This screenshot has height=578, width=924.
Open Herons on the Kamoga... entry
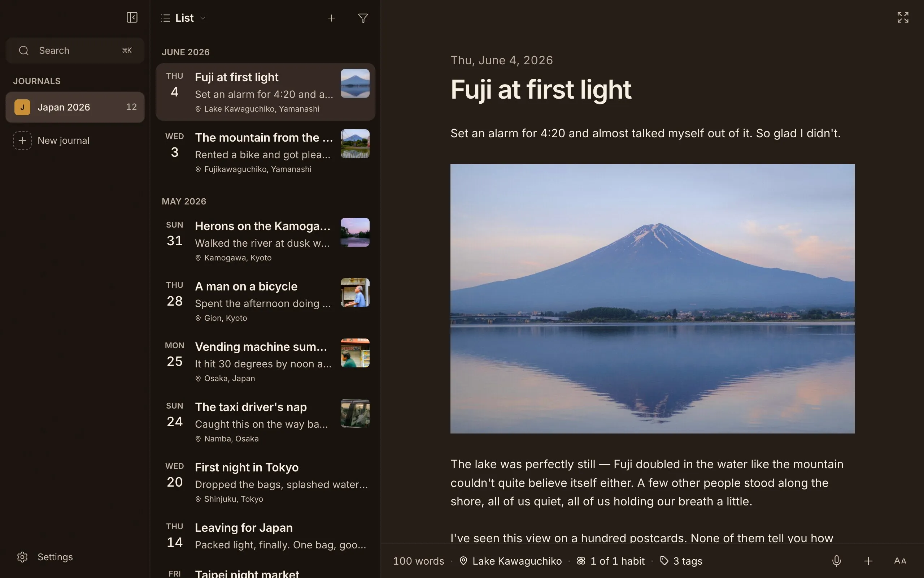[x=265, y=241]
